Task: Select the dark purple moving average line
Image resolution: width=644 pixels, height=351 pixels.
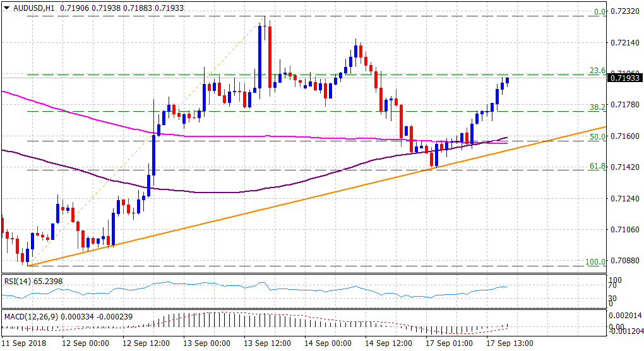Action: (x=208, y=192)
